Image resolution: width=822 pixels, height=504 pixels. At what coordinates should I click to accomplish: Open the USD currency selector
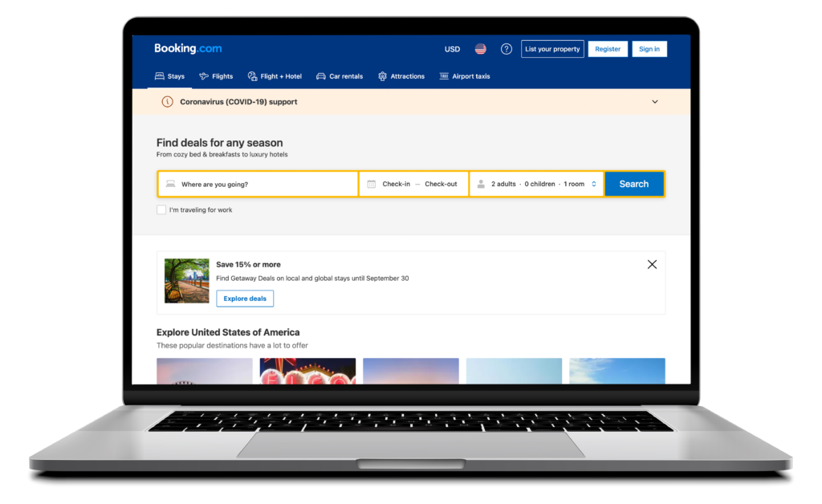coord(452,49)
